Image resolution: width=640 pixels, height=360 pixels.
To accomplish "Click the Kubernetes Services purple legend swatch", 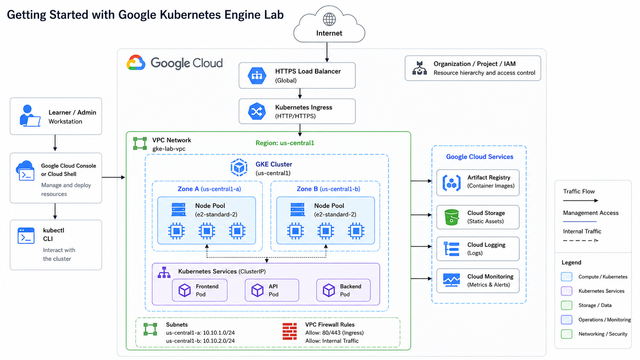I will pyautogui.click(x=567, y=291).
